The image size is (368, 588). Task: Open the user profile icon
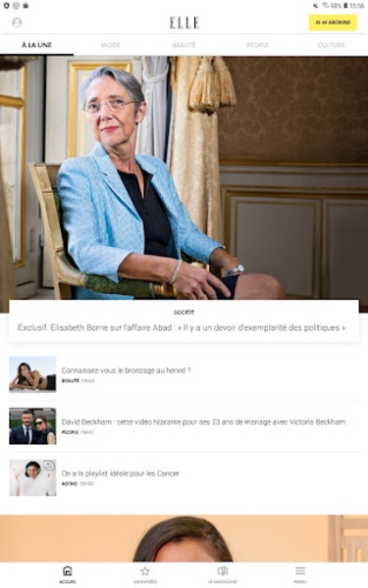pos(17,23)
